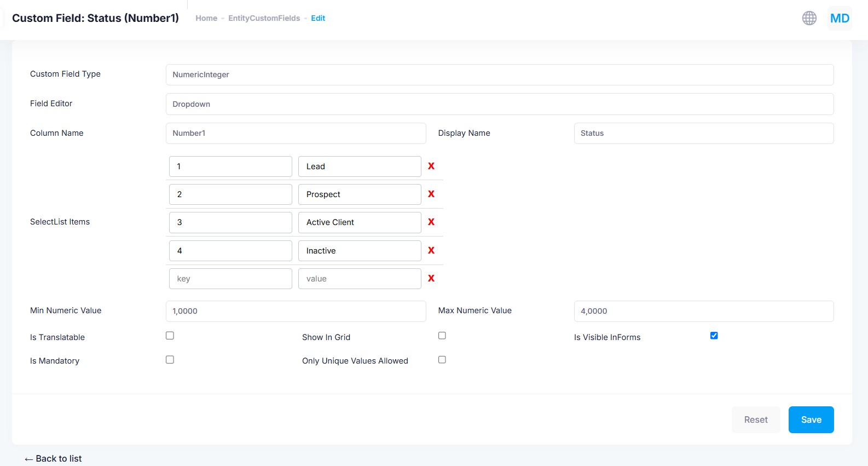868x466 pixels.
Task: Edit the Display Name Status field
Action: pos(704,133)
